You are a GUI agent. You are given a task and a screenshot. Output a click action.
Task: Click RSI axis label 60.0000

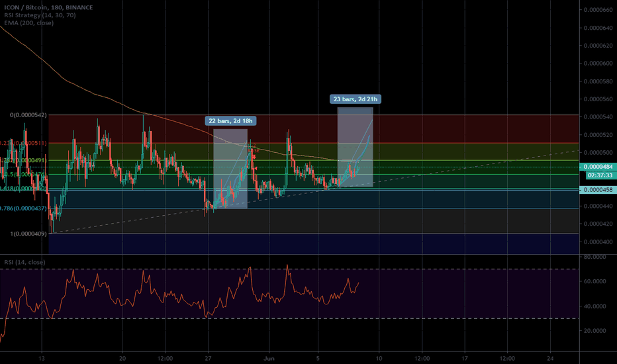(x=594, y=281)
